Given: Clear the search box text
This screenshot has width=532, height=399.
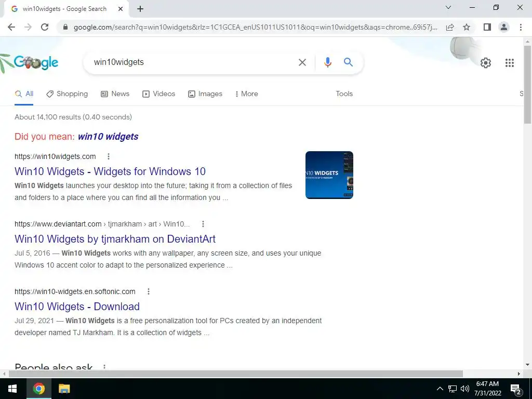Looking at the screenshot, I should coord(302,62).
